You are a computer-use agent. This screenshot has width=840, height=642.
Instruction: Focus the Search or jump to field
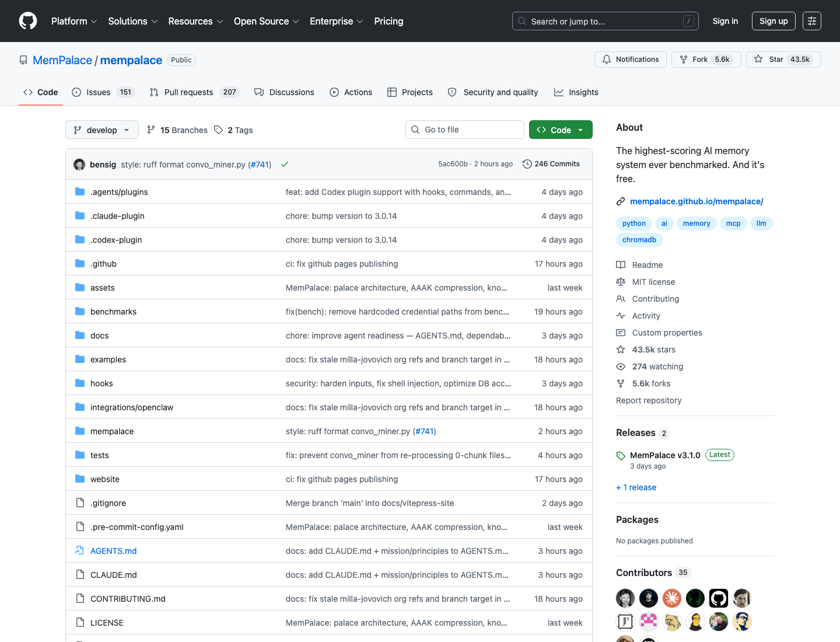click(605, 21)
